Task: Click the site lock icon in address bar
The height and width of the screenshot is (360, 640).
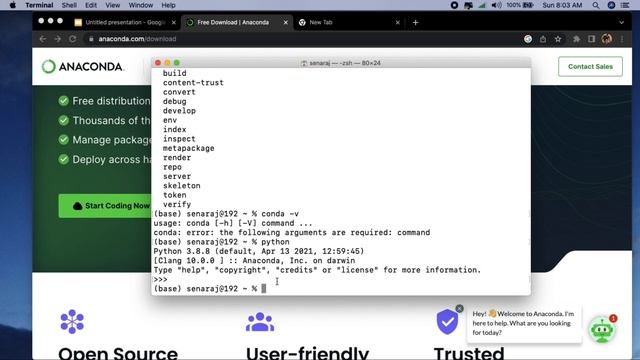Action: (x=91, y=39)
